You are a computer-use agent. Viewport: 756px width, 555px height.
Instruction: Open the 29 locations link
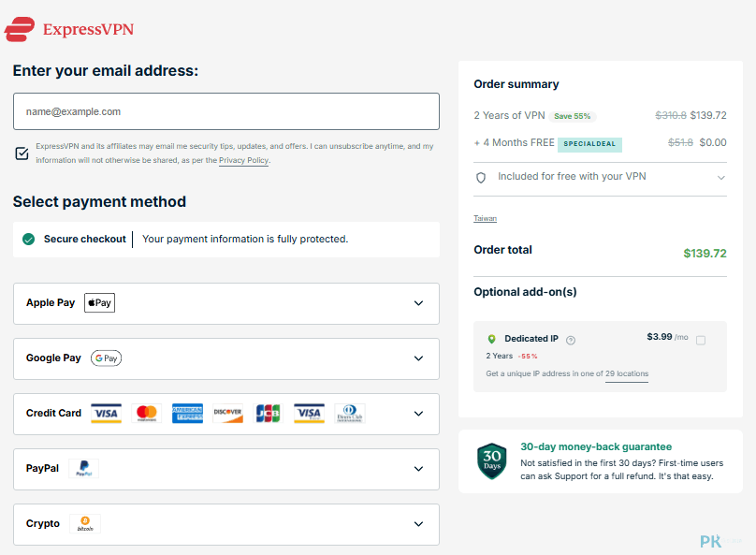click(x=627, y=373)
